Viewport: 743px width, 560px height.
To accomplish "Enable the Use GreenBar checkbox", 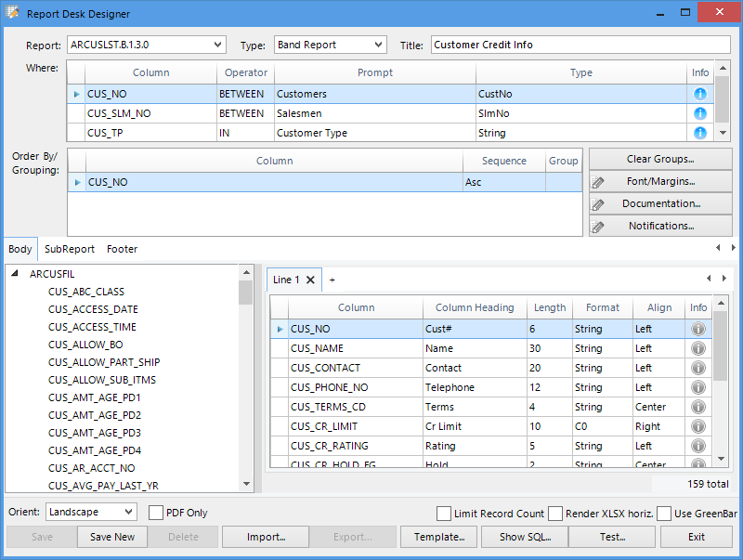I will [664, 514].
